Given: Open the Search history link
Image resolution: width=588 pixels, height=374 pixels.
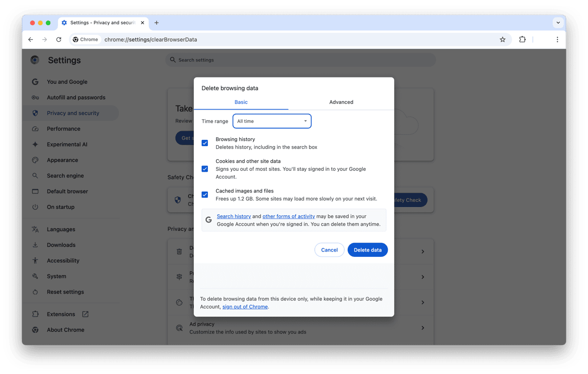Looking at the screenshot, I should point(234,216).
